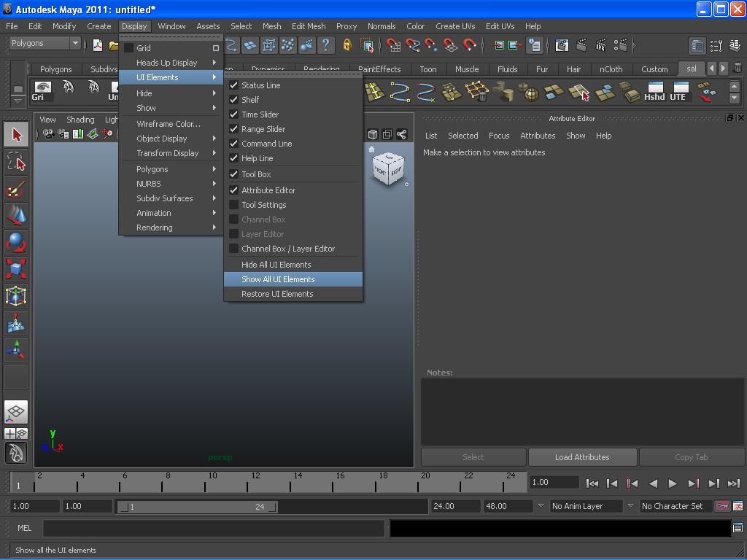
Task: Click the padlock lock selection icon
Action: [347, 44]
